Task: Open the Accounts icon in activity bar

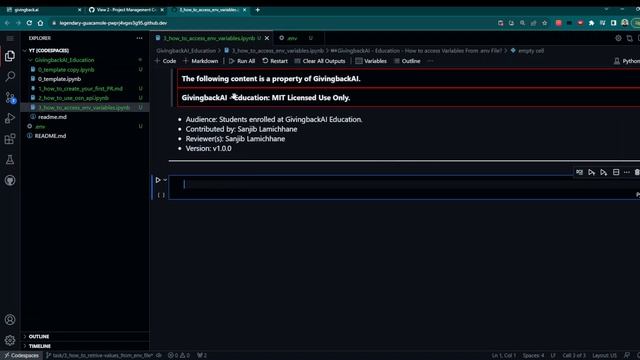Action: click(10, 320)
